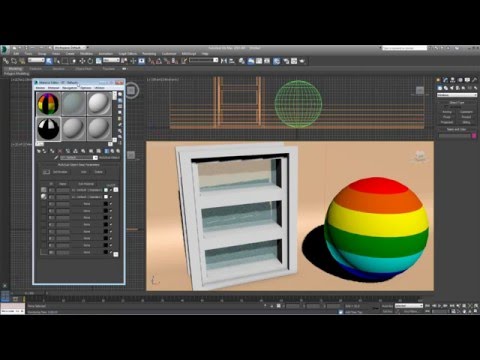Click sub-material ID 1 color swatch

[x=106, y=190]
